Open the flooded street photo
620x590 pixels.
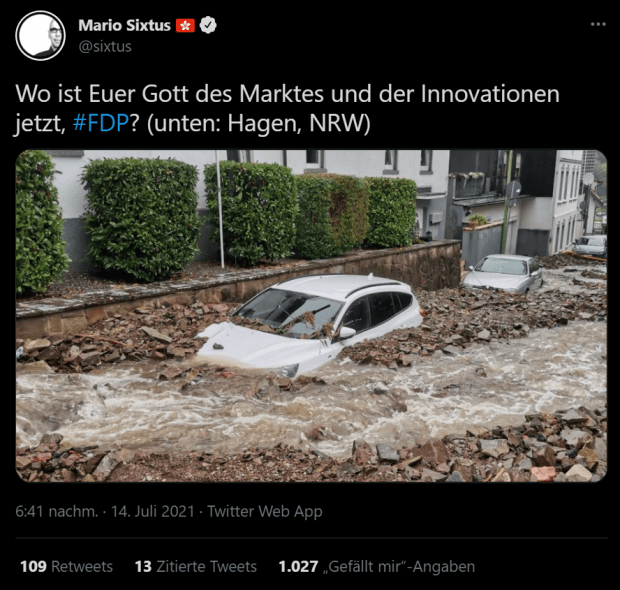click(x=311, y=316)
